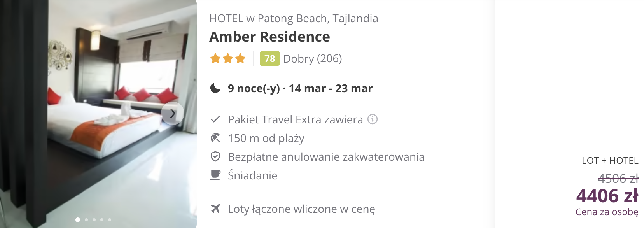Click the breakfast cup icon
Screen dimensions: 644x228
[x=215, y=175]
